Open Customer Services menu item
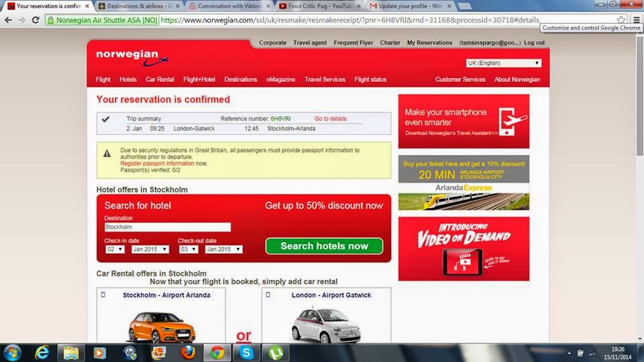This screenshot has width=644, height=362. [460, 79]
